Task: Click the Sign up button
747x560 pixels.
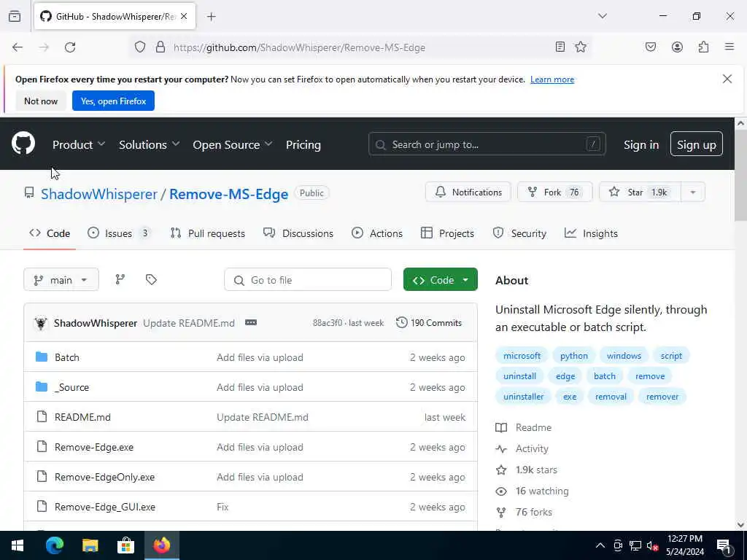Action: tap(696, 144)
